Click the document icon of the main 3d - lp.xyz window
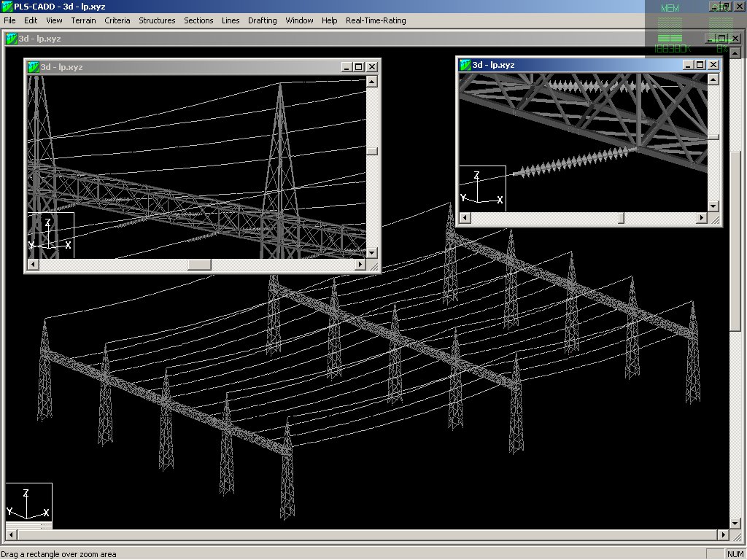 pyautogui.click(x=12, y=39)
